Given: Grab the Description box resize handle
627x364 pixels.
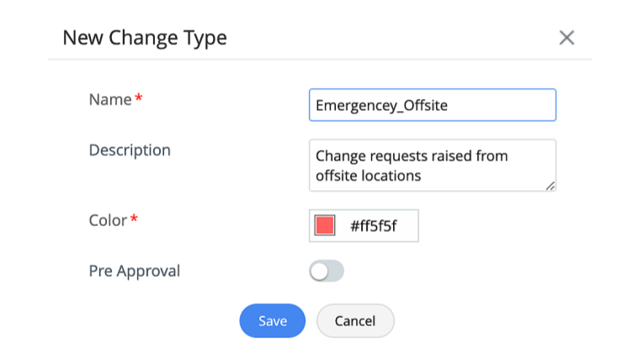Looking at the screenshot, I should [x=550, y=186].
